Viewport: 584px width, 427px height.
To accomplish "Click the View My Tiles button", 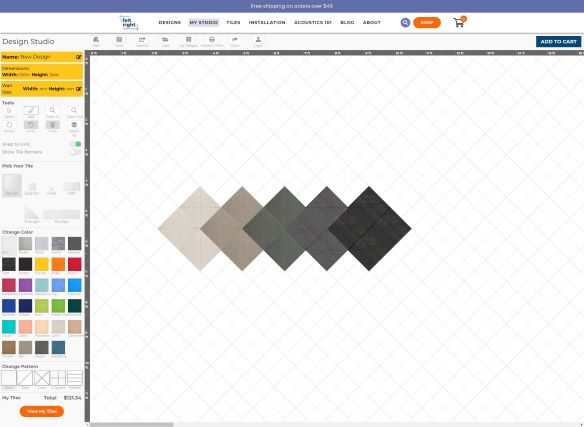I will [42, 411].
